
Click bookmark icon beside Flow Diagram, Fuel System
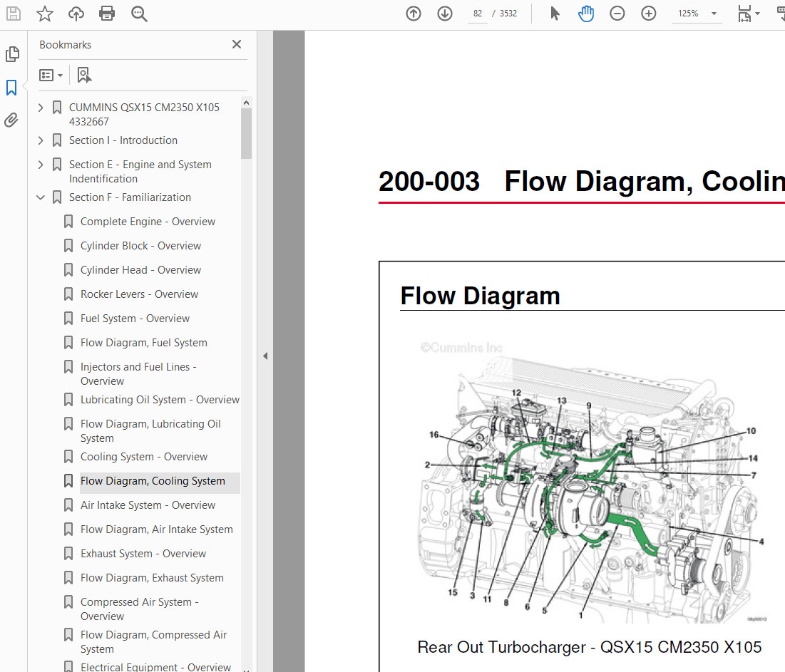point(68,343)
